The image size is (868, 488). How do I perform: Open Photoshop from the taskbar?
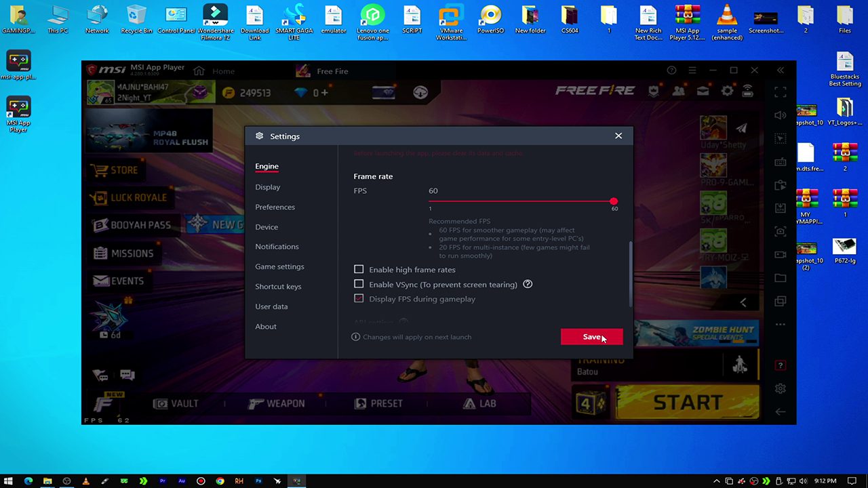coord(258,481)
